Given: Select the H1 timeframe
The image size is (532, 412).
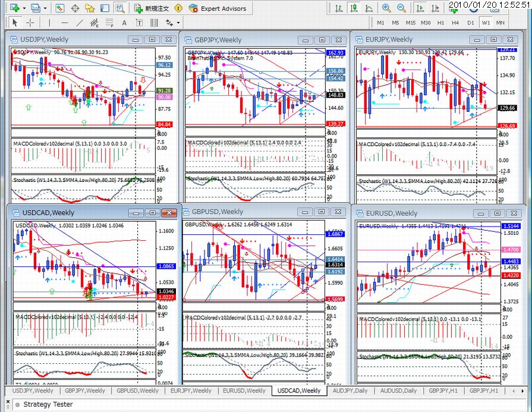Looking at the screenshot, I should [x=440, y=23].
